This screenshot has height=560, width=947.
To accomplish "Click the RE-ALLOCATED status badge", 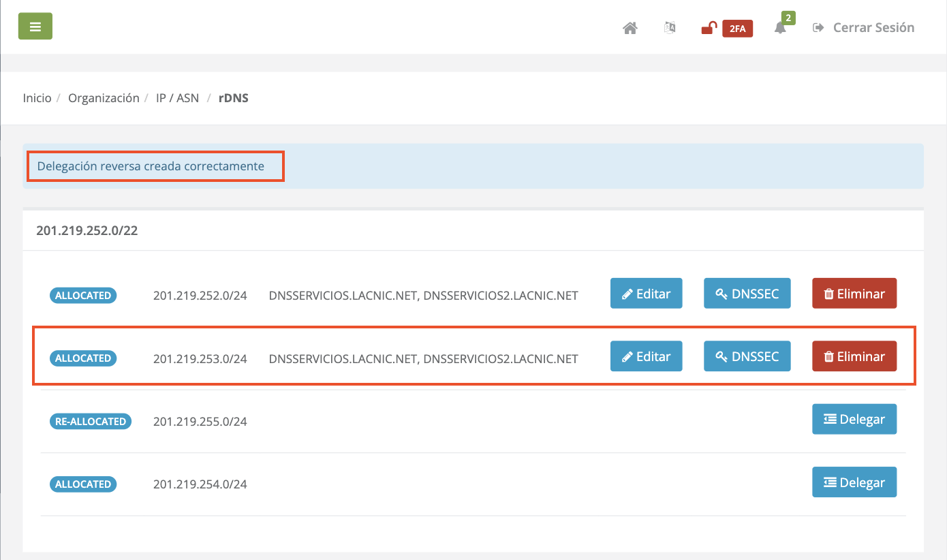I will [x=91, y=422].
